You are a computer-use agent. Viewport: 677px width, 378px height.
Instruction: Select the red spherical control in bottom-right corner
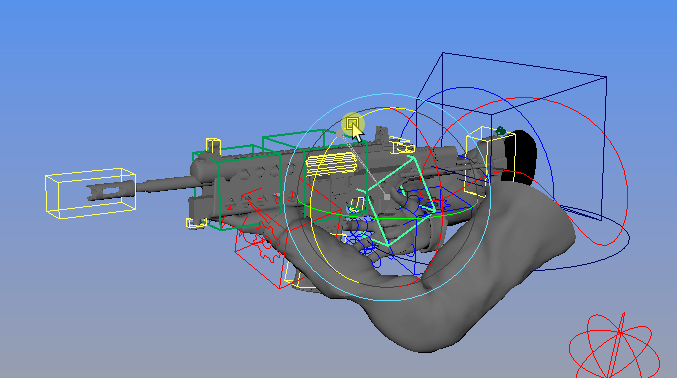(614, 347)
